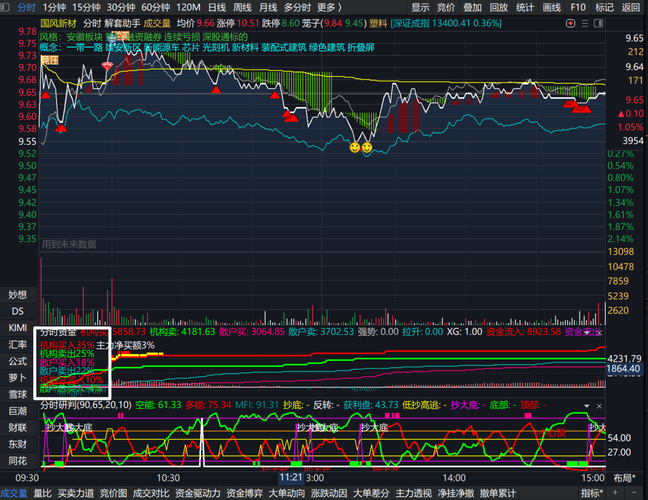648x500 pixels.
Task: Select the 大单差分 indicator tab
Action: click(371, 493)
